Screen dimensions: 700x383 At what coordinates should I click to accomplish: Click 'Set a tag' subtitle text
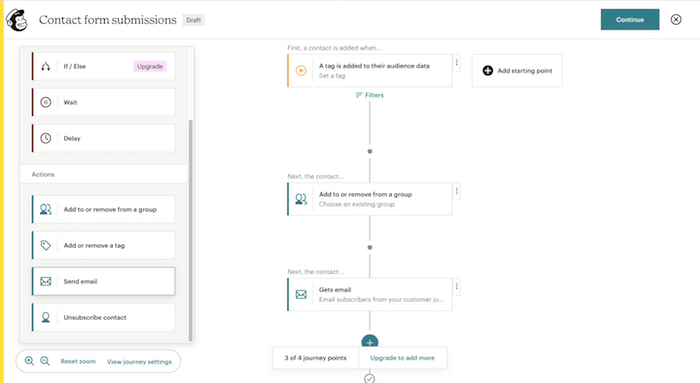pos(332,76)
